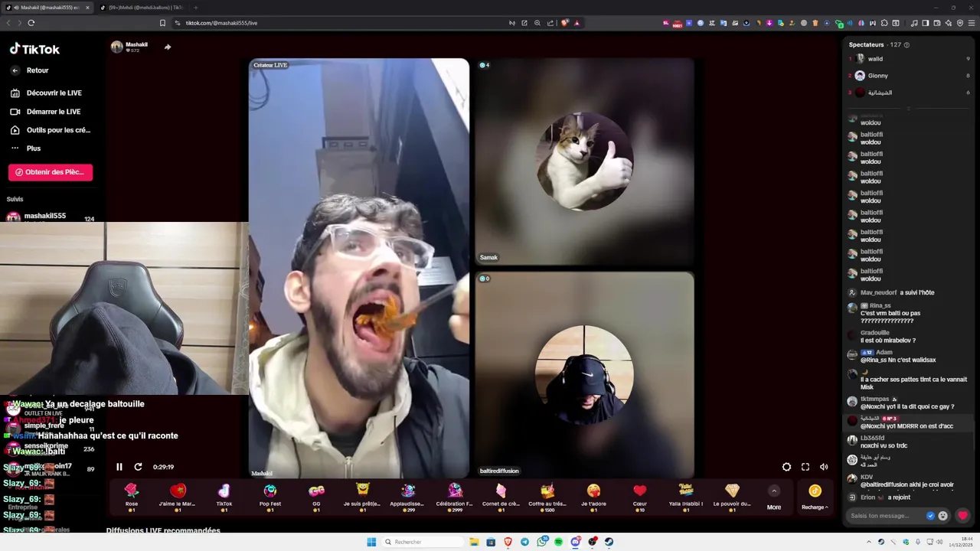
Task: Send the GG gift
Action: coord(316,497)
